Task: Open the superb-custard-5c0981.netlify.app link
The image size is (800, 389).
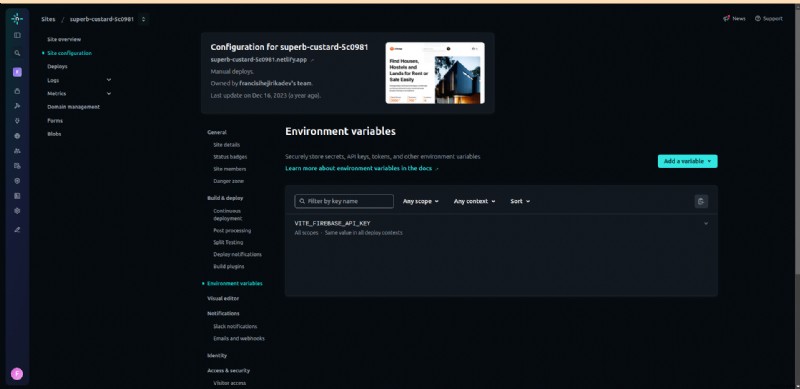Action: (259, 60)
